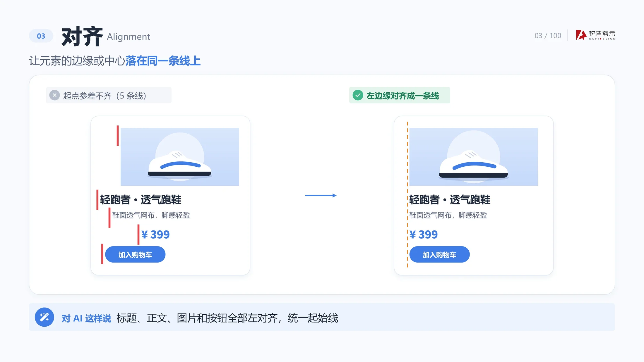Click text 让元素的边缘或中心
This screenshot has width=644, height=362.
(77, 61)
